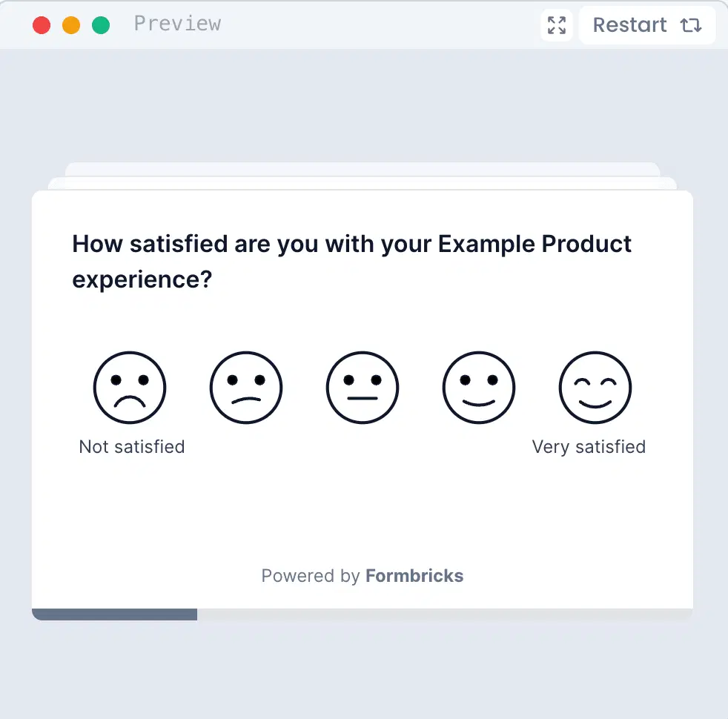Image resolution: width=728 pixels, height=719 pixels.
Task: Click the loop arrows icon beside Restart
Action: pyautogui.click(x=691, y=25)
